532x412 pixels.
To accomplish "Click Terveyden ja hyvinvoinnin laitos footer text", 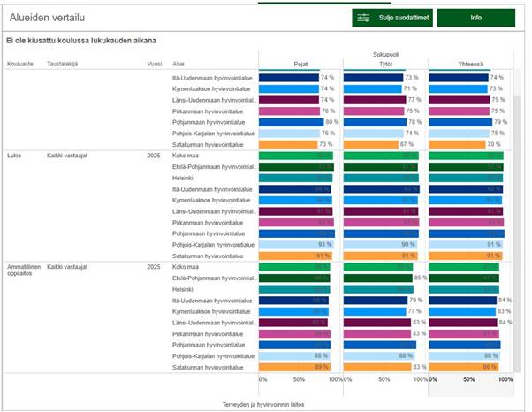I will click(x=265, y=403).
